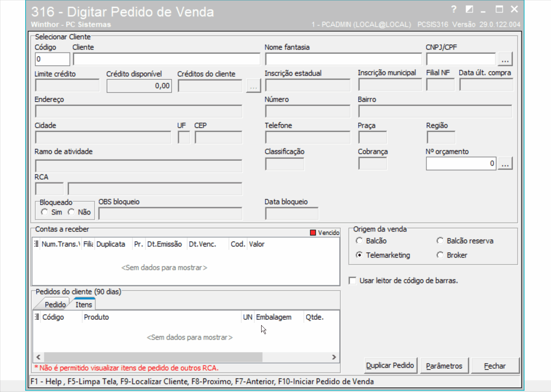Select Balcão reserva option
The image size is (551, 392).
[x=440, y=241]
